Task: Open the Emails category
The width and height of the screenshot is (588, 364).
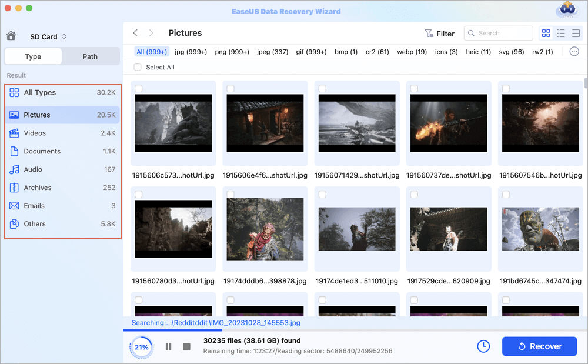Action: point(63,206)
